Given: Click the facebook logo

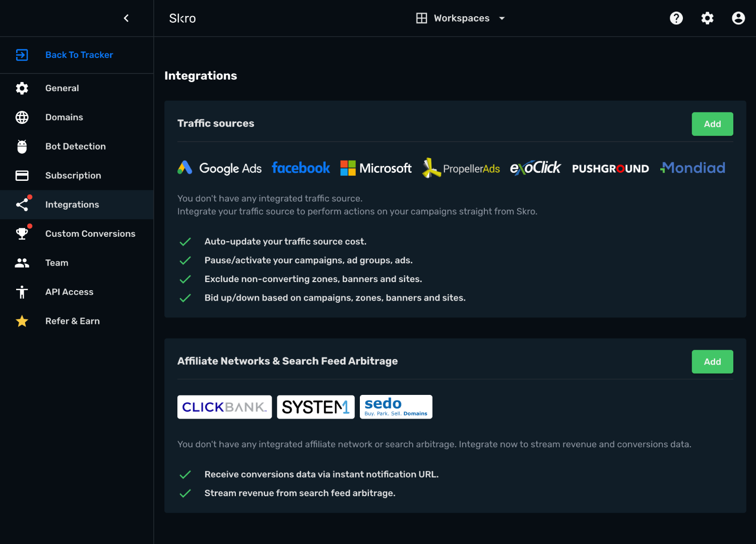Looking at the screenshot, I should pyautogui.click(x=301, y=168).
